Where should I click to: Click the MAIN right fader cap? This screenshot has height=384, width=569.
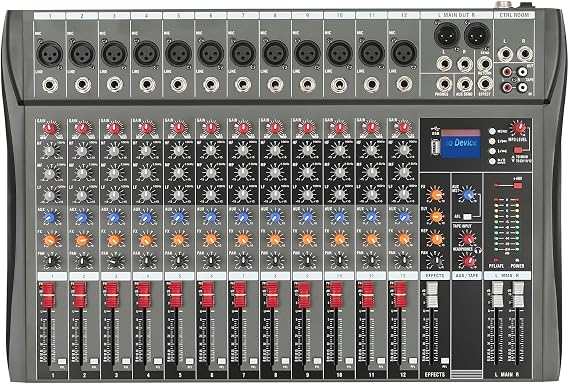518,295
